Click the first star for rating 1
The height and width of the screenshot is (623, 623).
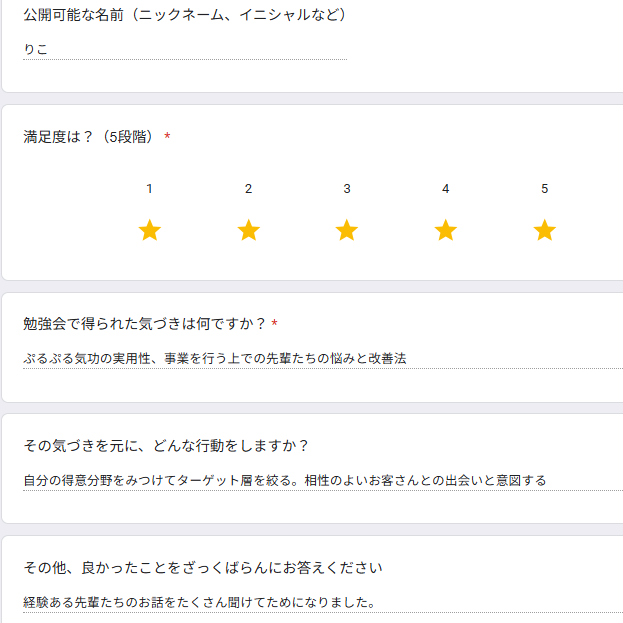pyautogui.click(x=150, y=231)
